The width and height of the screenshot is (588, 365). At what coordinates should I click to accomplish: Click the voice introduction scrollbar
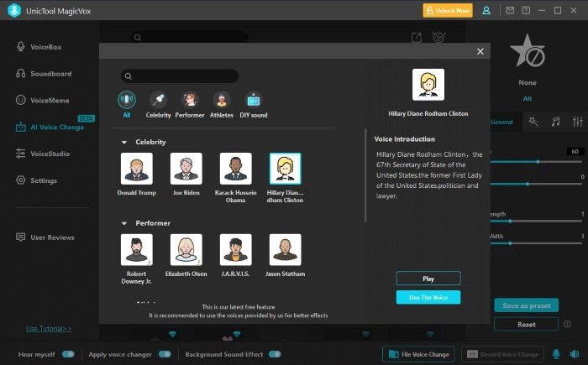(x=365, y=175)
